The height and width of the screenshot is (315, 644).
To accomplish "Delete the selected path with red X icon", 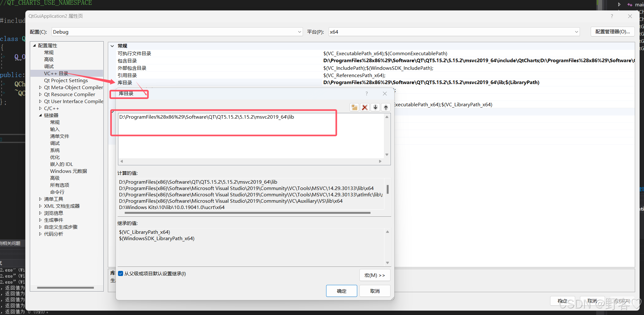I will pyautogui.click(x=365, y=107).
